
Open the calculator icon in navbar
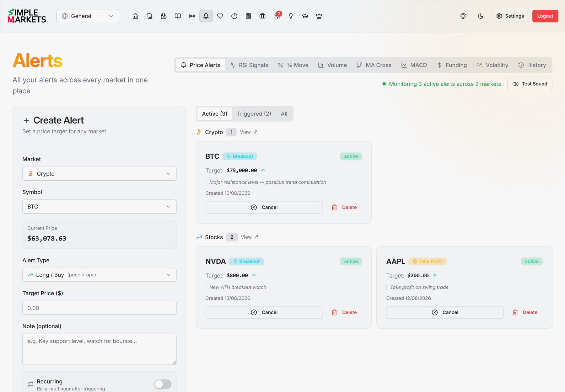pyautogui.click(x=248, y=16)
